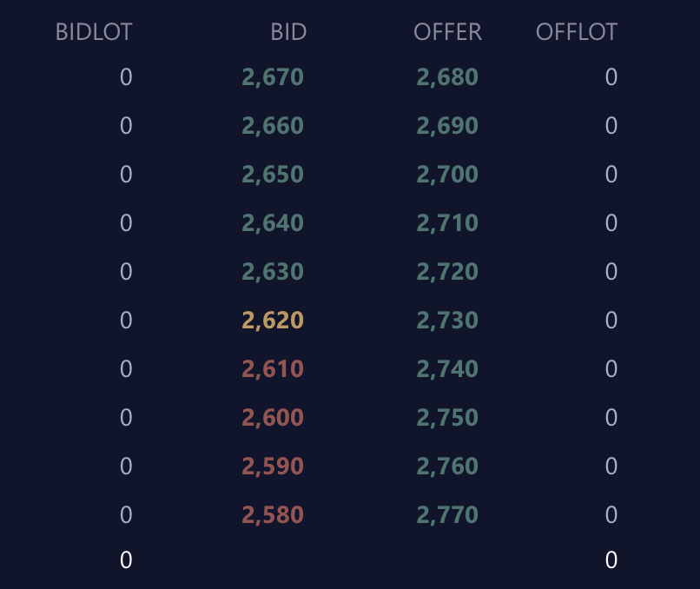Select the offer price 2,680

[447, 76]
